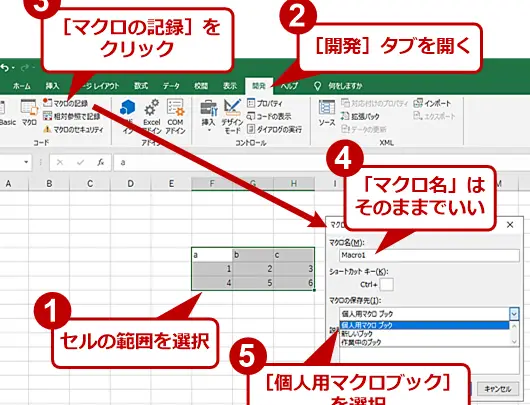Select 新しいブック list option
This screenshot has height=405, width=530.
(425, 334)
